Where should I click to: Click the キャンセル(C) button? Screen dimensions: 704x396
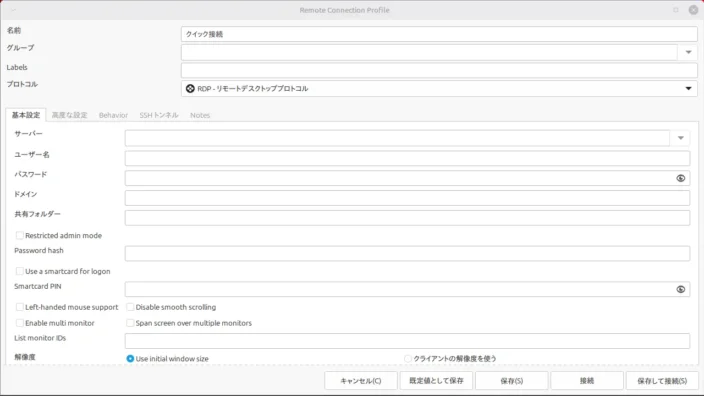361,381
